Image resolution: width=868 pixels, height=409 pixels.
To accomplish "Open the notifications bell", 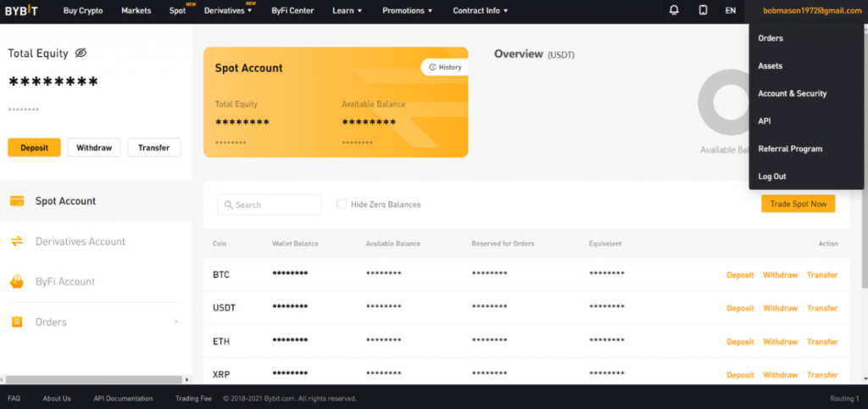I will 674,10.
